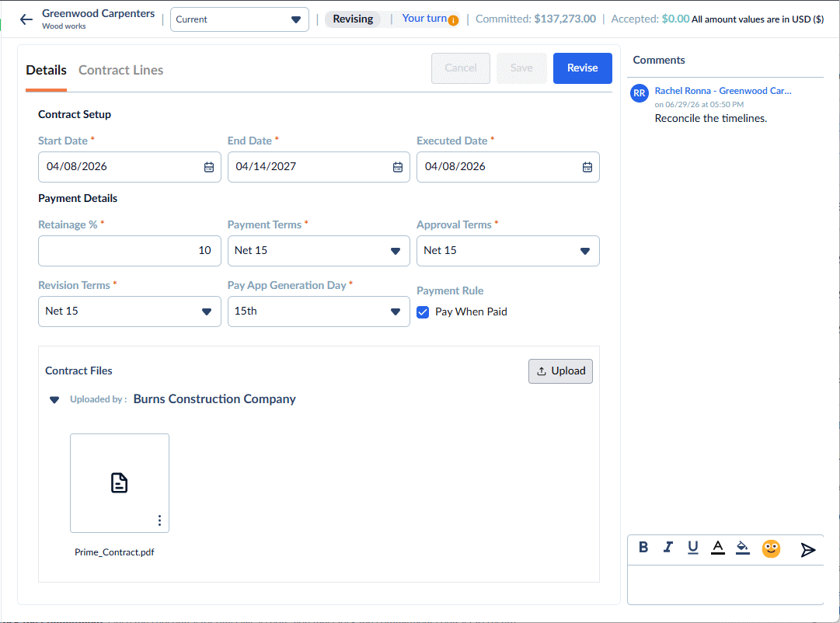Click the comment timestamp 06/29/26 at 05:50 PM
The width and height of the screenshot is (840, 623).
(699, 104)
